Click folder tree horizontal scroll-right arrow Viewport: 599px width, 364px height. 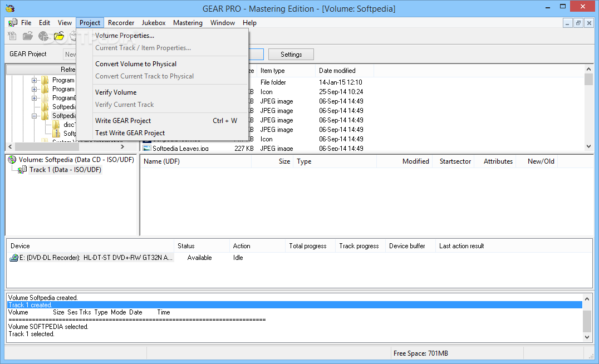coord(122,147)
